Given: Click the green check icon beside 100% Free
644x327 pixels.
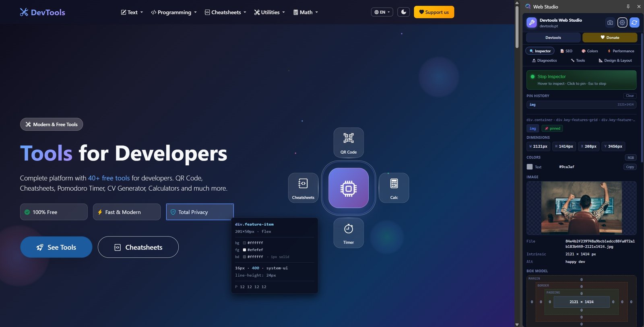Looking at the screenshot, I should click(27, 212).
